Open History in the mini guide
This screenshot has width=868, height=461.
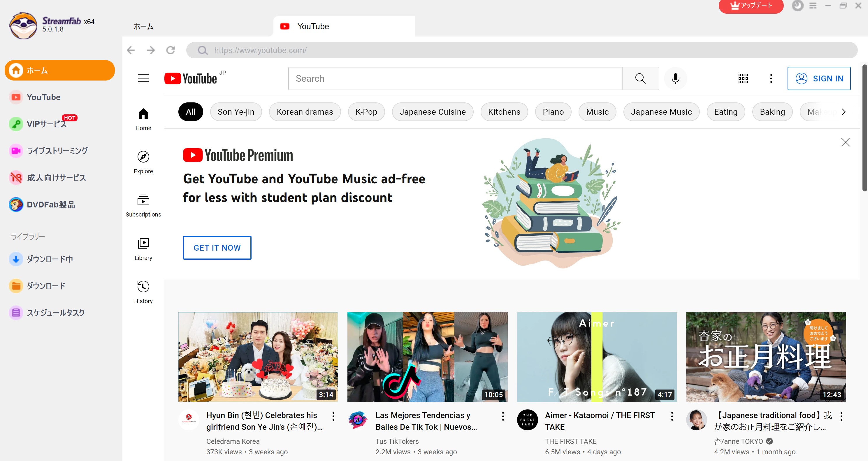143,292
